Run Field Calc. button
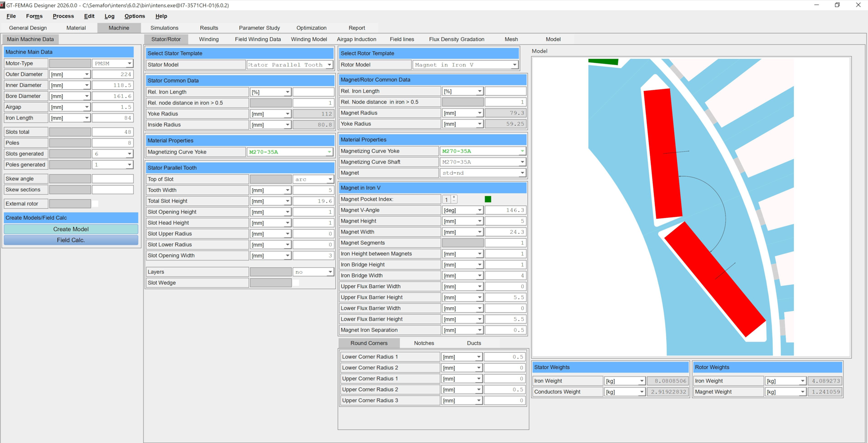 (x=71, y=240)
